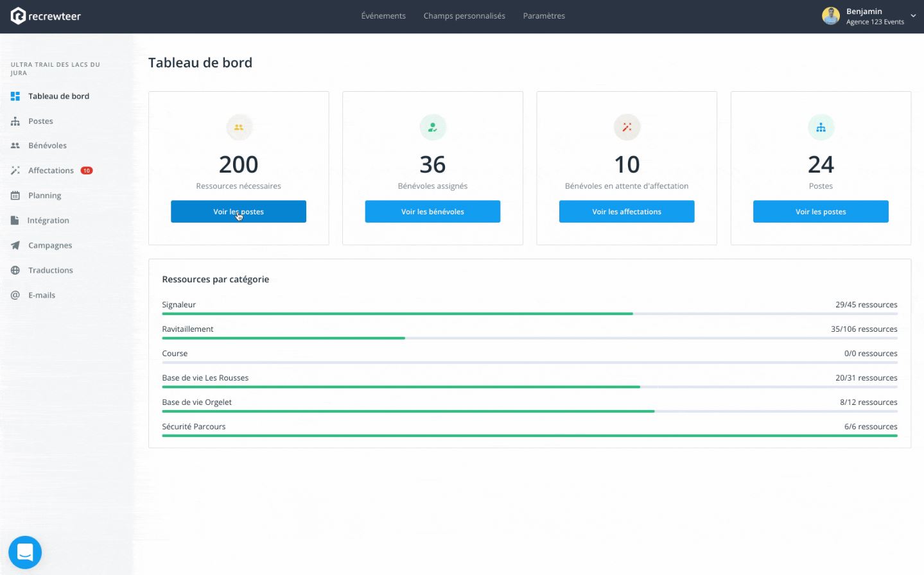Click the blue hierarchy icon above 24
This screenshot has width=924, height=575.
pos(821,127)
